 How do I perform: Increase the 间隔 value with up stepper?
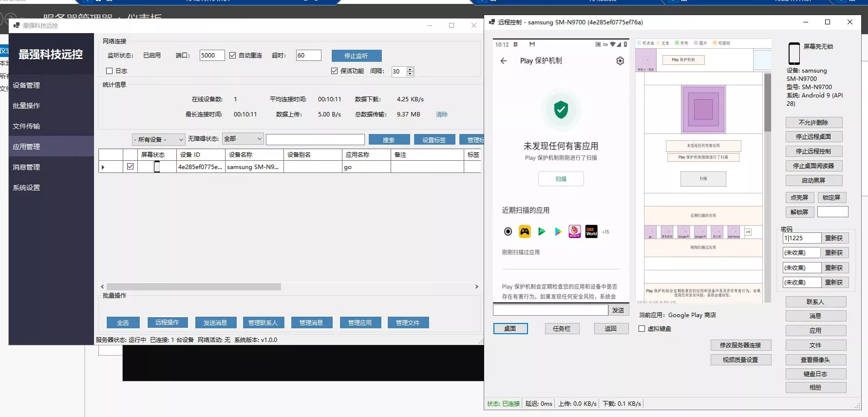click(410, 69)
